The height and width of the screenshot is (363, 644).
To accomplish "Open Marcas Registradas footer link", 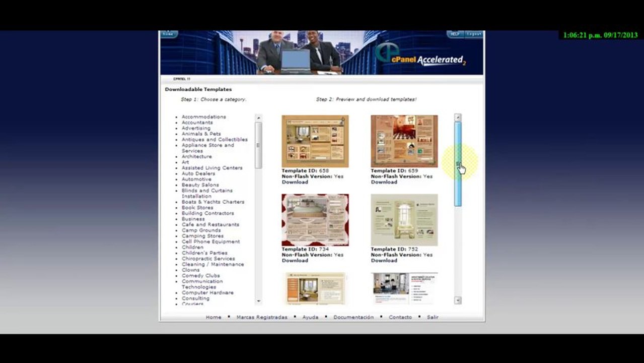I will [262, 317].
